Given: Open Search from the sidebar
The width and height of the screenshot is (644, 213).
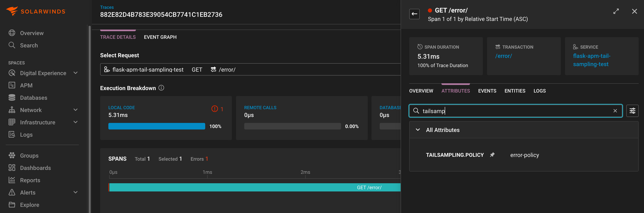Looking at the screenshot, I should tap(29, 45).
